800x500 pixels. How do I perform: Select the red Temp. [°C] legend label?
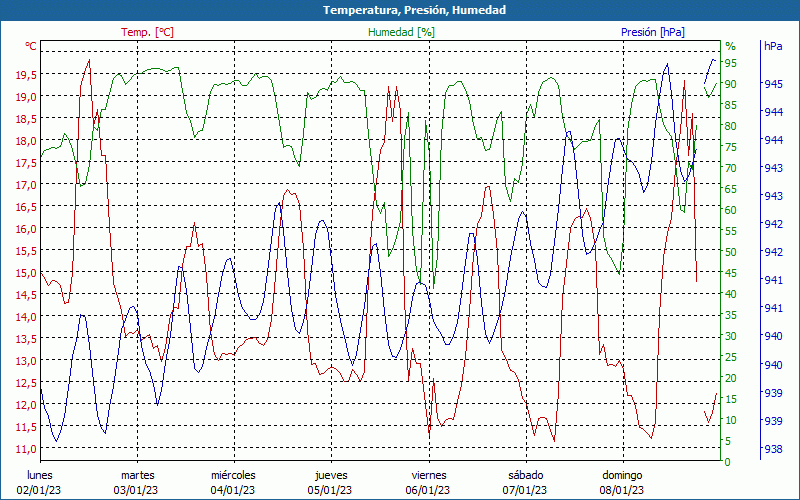click(x=147, y=32)
